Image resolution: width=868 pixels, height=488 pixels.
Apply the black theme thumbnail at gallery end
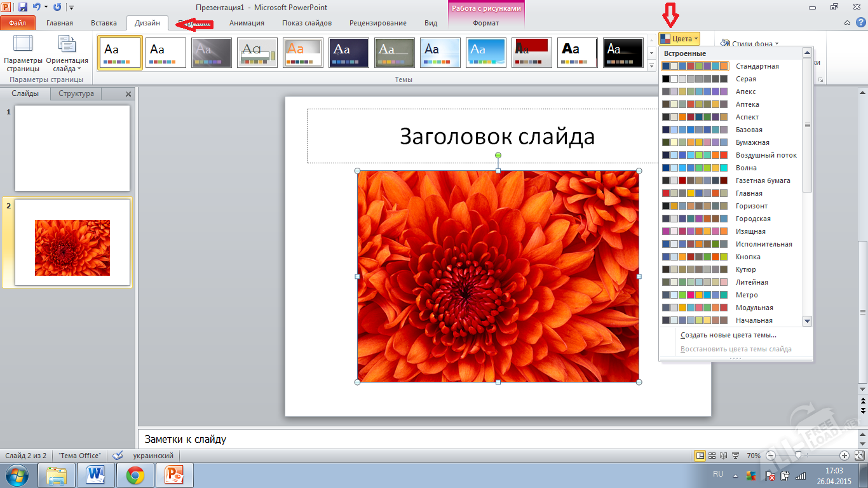click(x=623, y=53)
